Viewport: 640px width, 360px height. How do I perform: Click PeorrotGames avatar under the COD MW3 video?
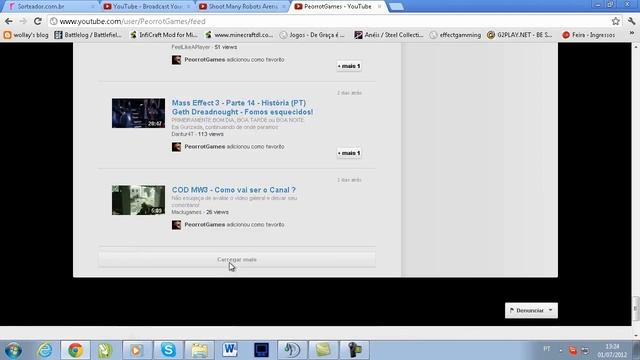[x=176, y=225]
